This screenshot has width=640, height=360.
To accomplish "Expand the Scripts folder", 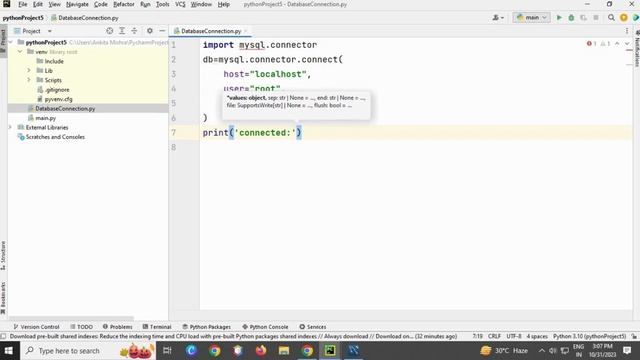I will (29, 80).
